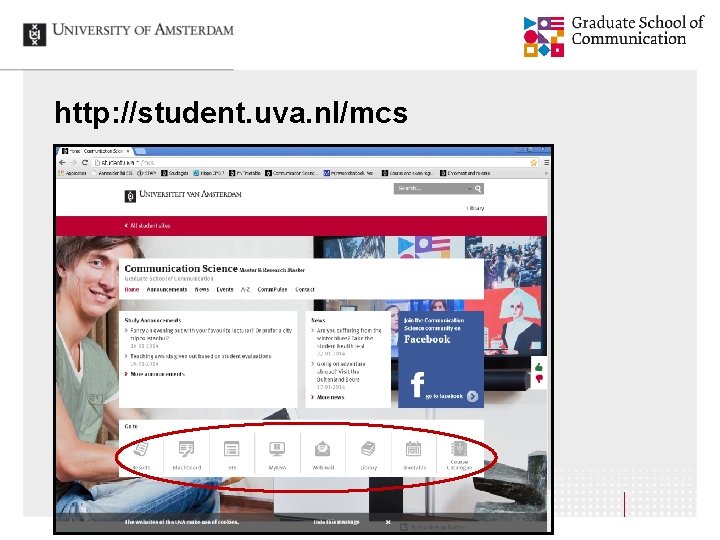720x540 pixels.
Task: Open the Timetable calendar icon
Action: coord(413,449)
